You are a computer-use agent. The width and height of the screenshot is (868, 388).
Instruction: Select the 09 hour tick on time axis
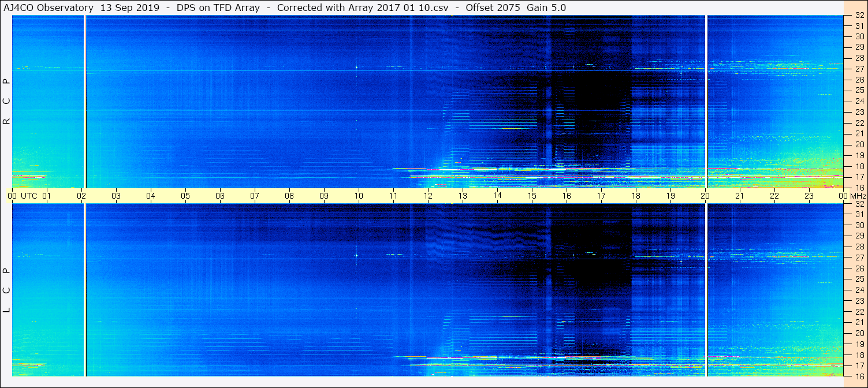coord(324,196)
